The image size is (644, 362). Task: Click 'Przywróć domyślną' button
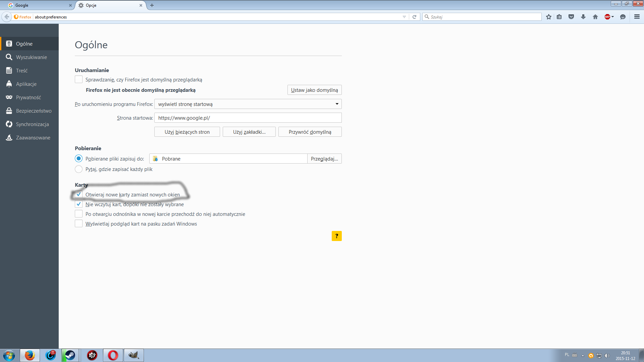click(310, 132)
